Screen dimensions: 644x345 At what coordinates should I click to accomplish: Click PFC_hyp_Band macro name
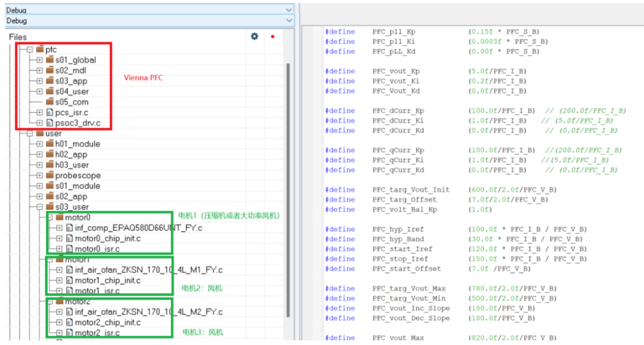point(398,239)
